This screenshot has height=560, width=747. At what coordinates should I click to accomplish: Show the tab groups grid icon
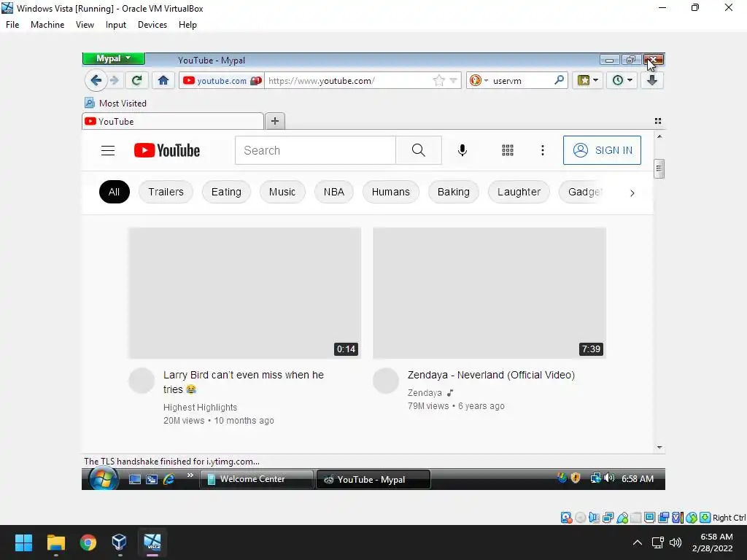click(658, 121)
